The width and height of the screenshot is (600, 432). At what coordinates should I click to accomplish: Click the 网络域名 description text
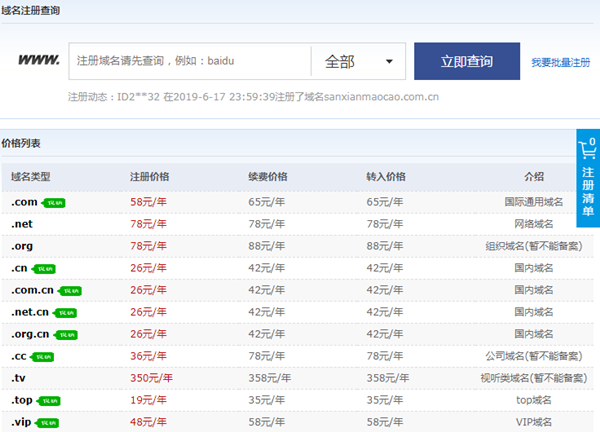[x=534, y=224]
